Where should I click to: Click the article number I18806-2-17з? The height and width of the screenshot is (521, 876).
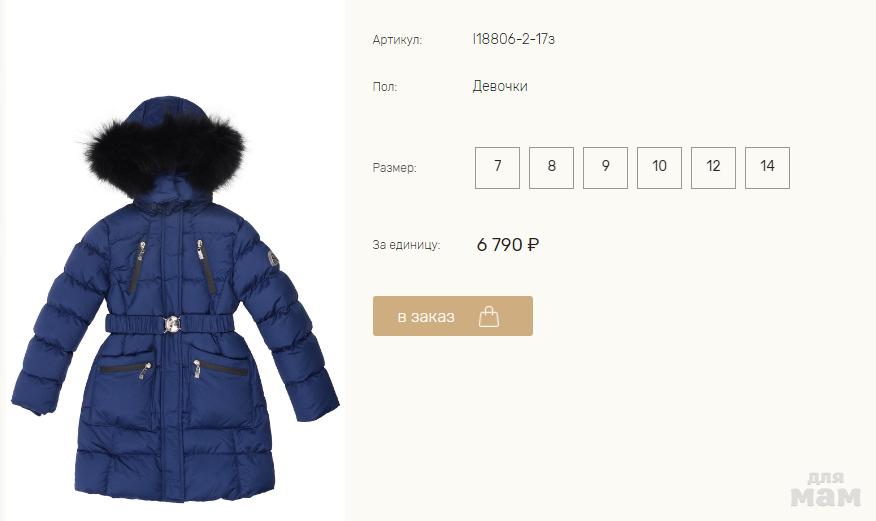513,39
